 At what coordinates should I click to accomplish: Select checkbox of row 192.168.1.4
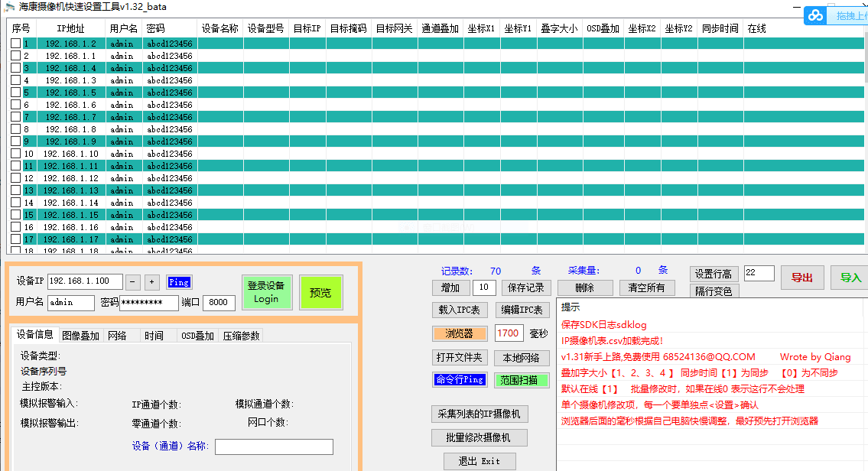pos(16,67)
